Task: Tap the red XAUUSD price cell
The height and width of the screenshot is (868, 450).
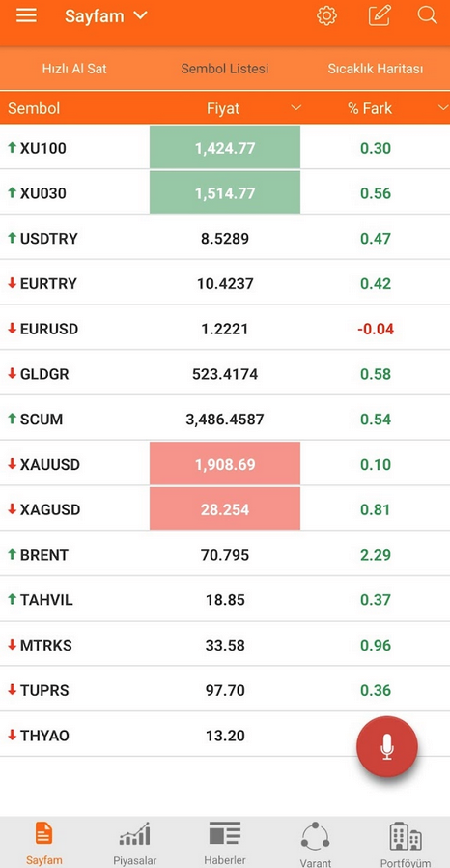Action: (x=225, y=464)
